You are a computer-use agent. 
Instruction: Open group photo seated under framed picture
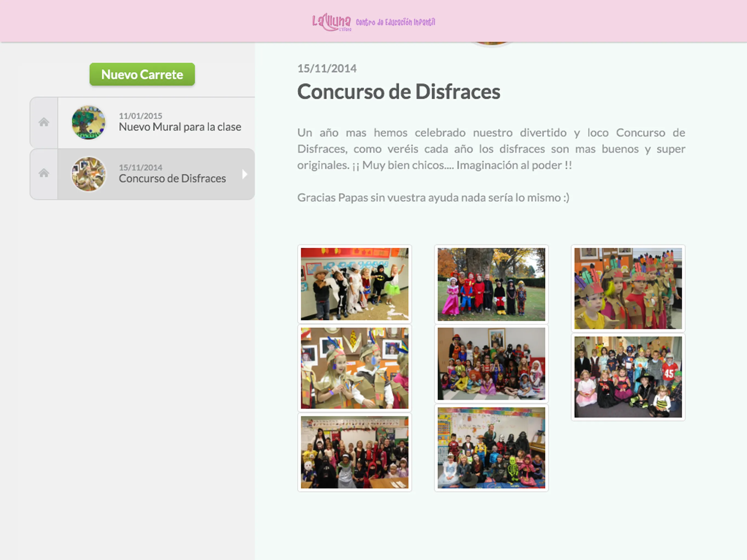pyautogui.click(x=491, y=364)
